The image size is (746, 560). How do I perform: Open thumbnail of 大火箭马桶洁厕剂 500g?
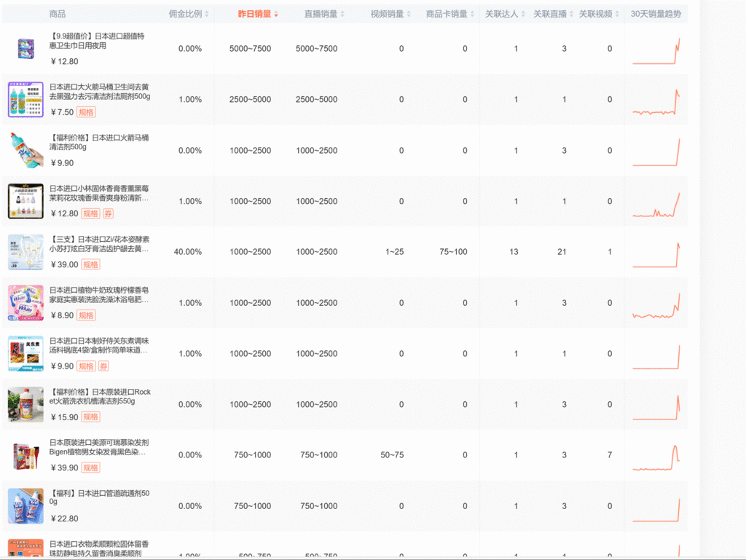pos(25,99)
